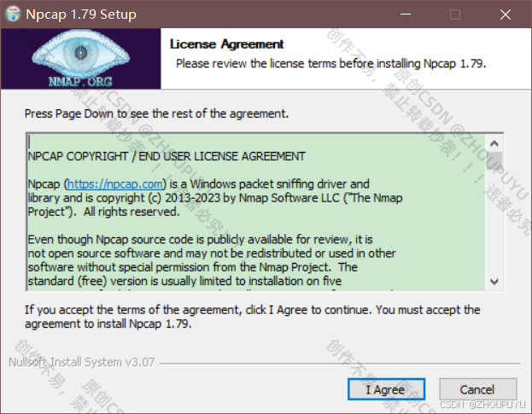The height and width of the screenshot is (414, 532).
Task: Click the 'Even though Npcap source code' paragraph
Action: (212, 260)
